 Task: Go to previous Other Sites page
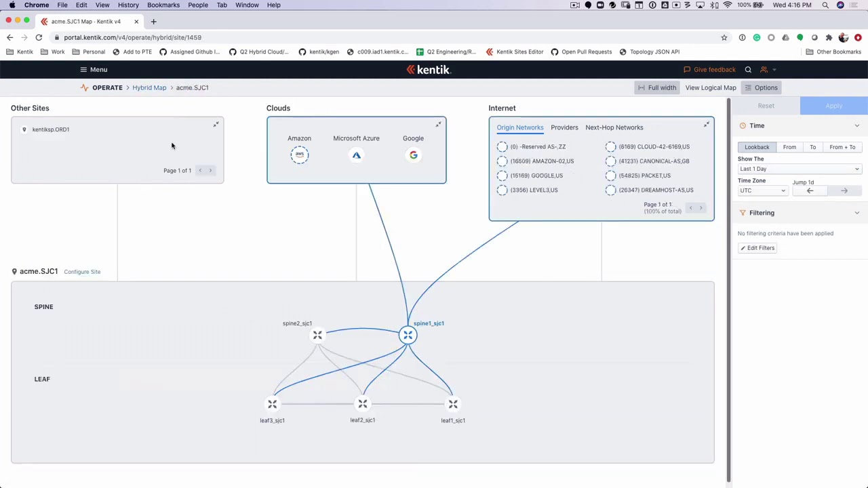(200, 170)
